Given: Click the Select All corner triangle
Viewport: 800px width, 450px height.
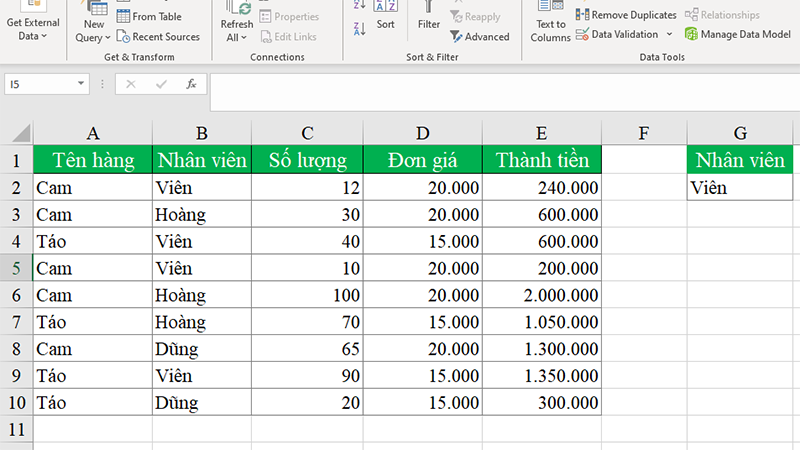Looking at the screenshot, I should [20, 133].
